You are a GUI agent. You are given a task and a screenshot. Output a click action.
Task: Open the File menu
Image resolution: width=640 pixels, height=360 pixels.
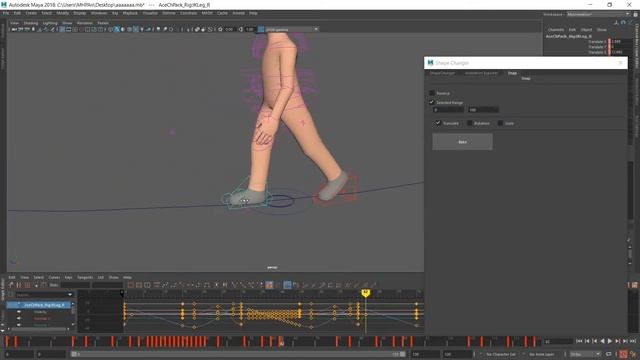coord(6,13)
